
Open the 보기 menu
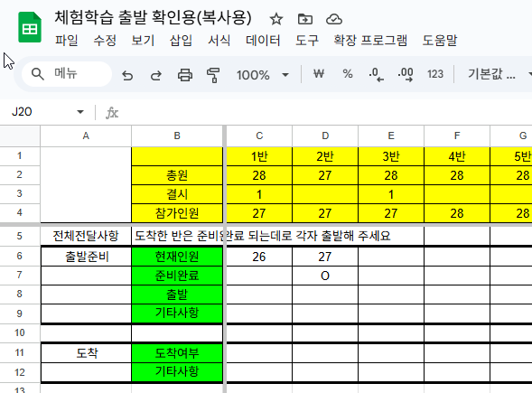(143, 41)
